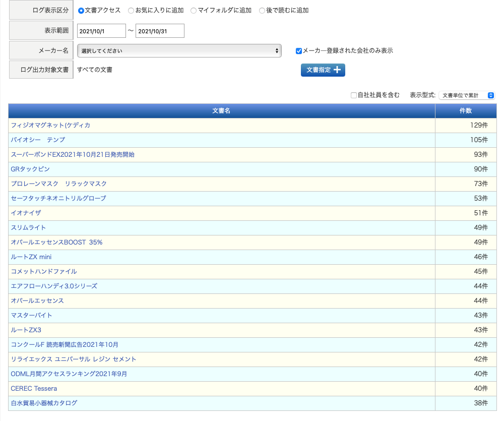This screenshot has width=504, height=421.
Task: Open the バイオシー テンプ link
Action: pos(38,140)
